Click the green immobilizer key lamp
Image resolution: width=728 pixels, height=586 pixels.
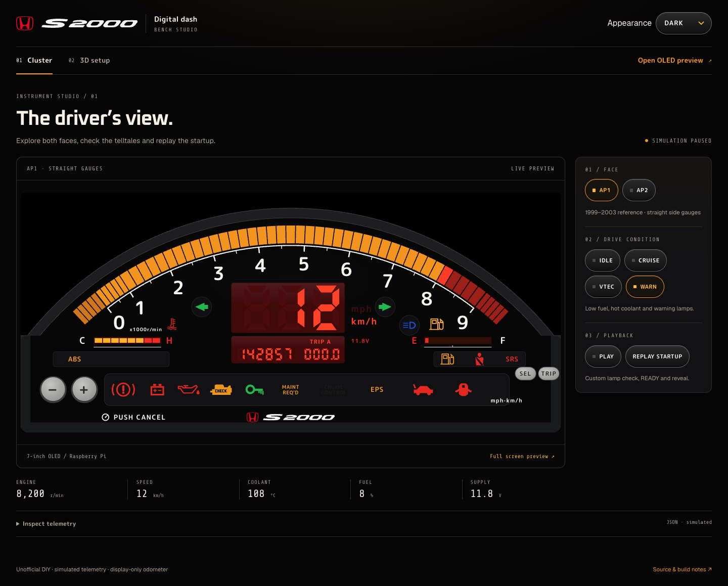click(254, 389)
